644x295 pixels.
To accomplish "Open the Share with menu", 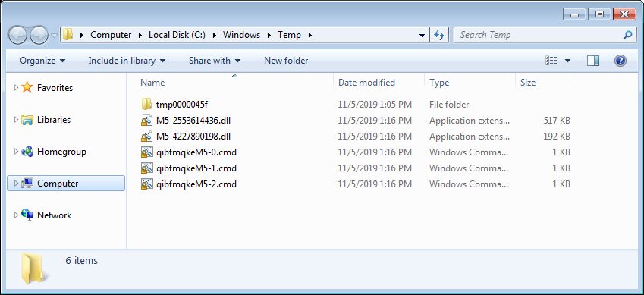I will 215,61.
